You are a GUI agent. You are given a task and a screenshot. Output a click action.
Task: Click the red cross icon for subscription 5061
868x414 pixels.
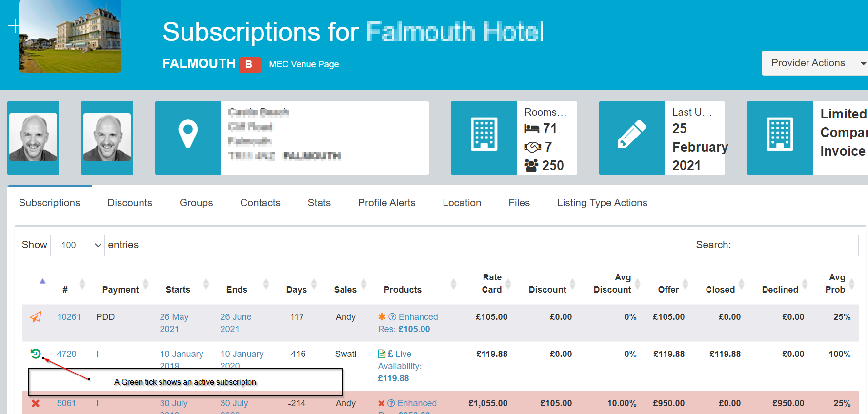click(x=36, y=403)
